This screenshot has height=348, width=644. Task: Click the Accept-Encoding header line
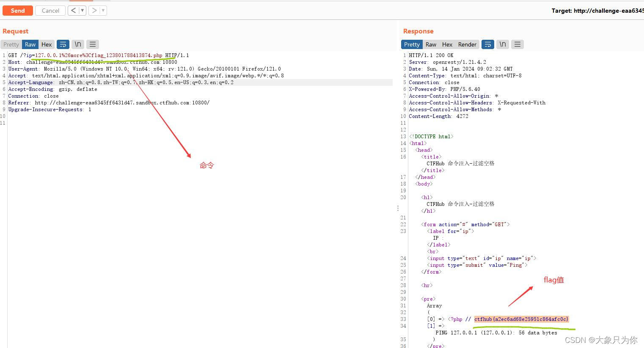pyautogui.click(x=52, y=89)
